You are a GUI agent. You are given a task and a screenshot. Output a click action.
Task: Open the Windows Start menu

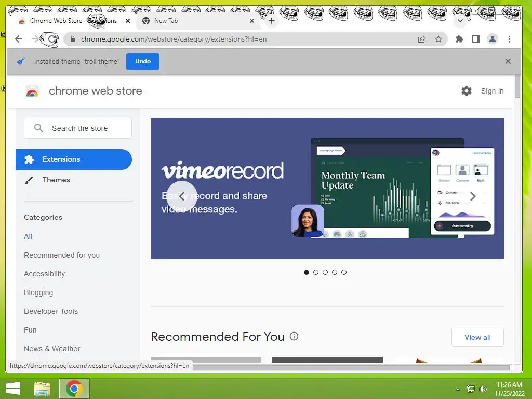click(x=13, y=389)
